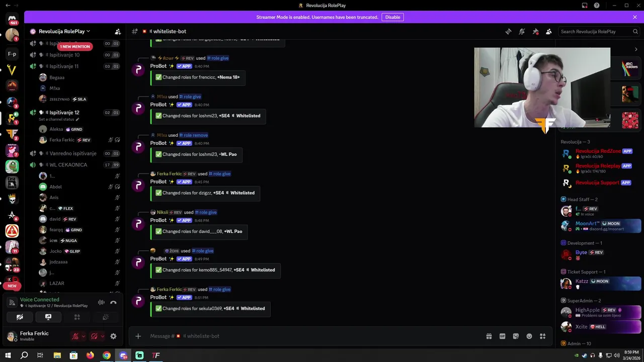Open the F-p server in sidebar
Viewport: 644px width, 362px height.
pyautogui.click(x=12, y=54)
